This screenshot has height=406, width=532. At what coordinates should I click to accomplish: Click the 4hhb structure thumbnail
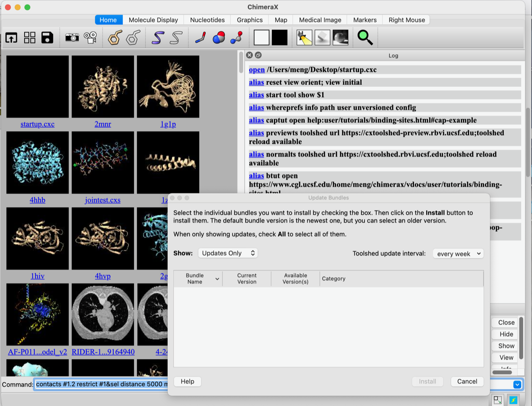coord(38,163)
